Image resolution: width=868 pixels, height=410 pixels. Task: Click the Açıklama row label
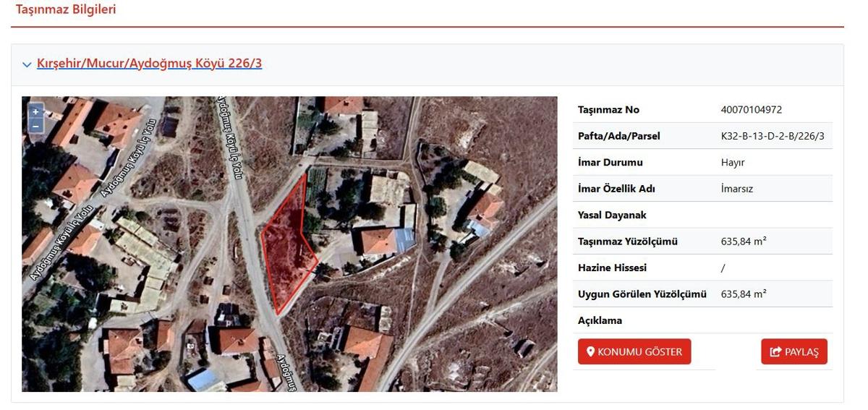[x=600, y=320]
